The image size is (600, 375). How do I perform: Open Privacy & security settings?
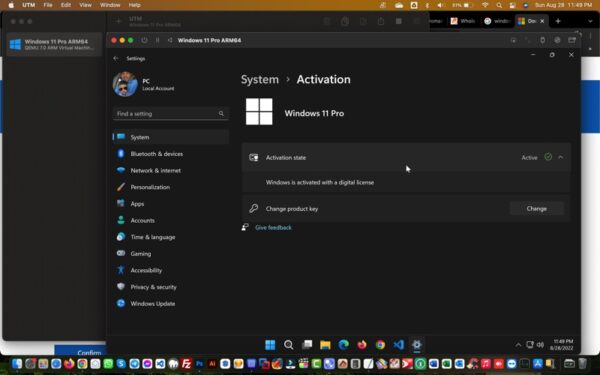[171, 287]
